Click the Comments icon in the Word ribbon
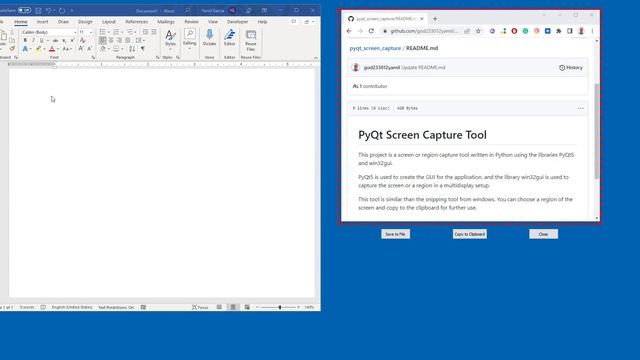The width and height of the screenshot is (640, 360). pyautogui.click(x=293, y=22)
